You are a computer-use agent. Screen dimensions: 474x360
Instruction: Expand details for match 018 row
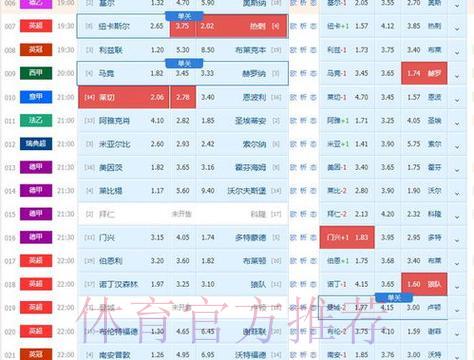(457, 286)
